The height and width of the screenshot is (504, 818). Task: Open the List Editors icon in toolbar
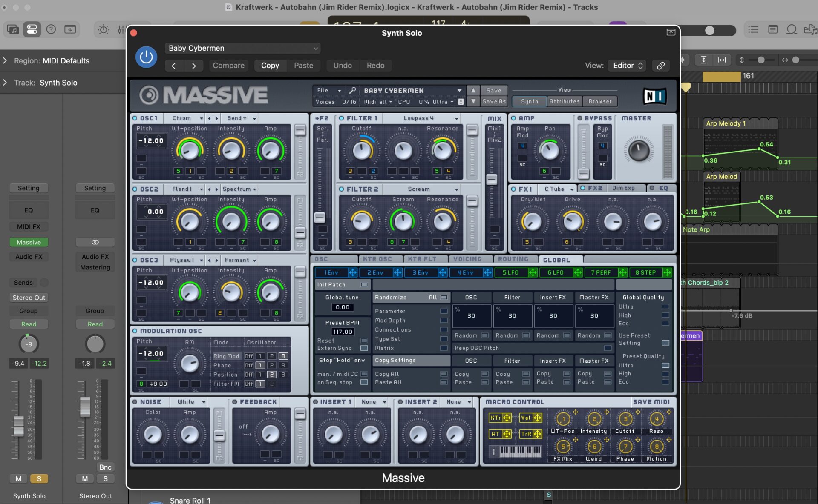pos(753,29)
